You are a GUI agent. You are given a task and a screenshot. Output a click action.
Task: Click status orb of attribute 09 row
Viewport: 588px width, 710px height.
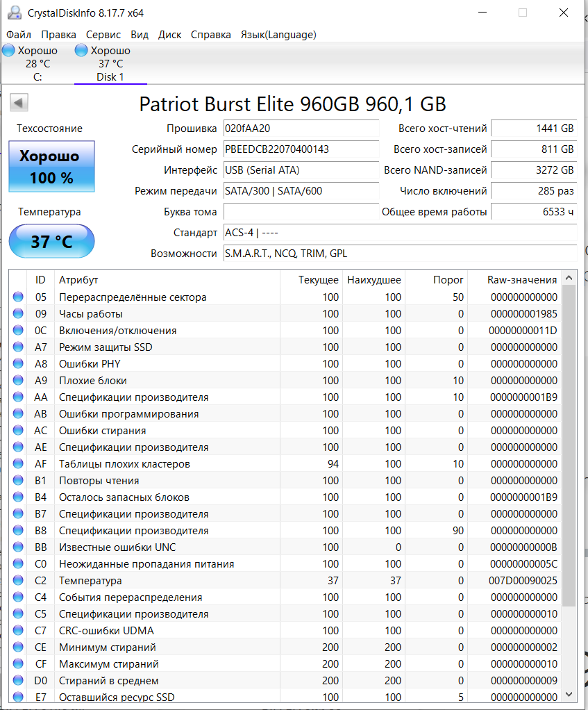point(18,313)
